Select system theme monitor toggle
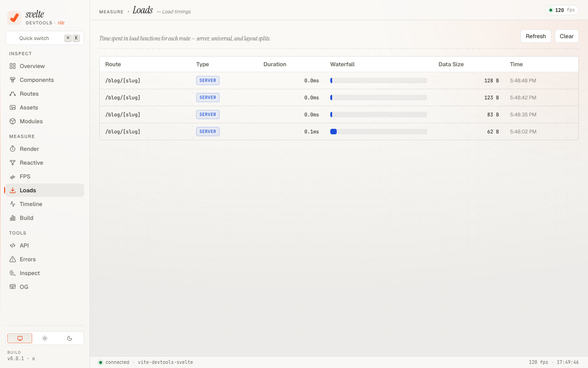The height and width of the screenshot is (368, 588). [20, 338]
